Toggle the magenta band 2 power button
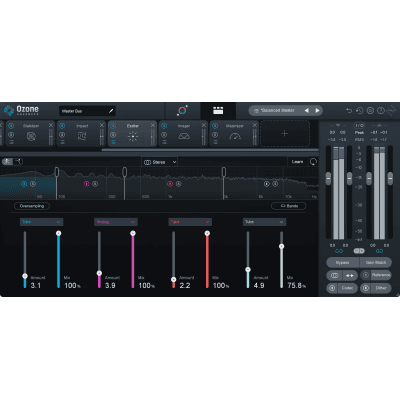 click(x=87, y=184)
